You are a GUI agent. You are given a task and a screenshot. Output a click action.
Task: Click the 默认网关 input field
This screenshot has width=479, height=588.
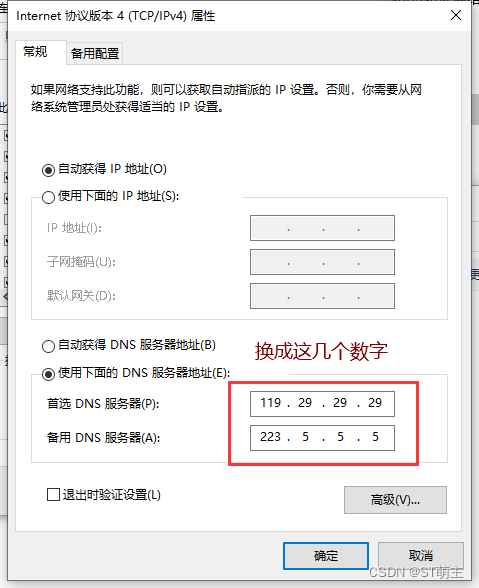pyautogui.click(x=322, y=296)
